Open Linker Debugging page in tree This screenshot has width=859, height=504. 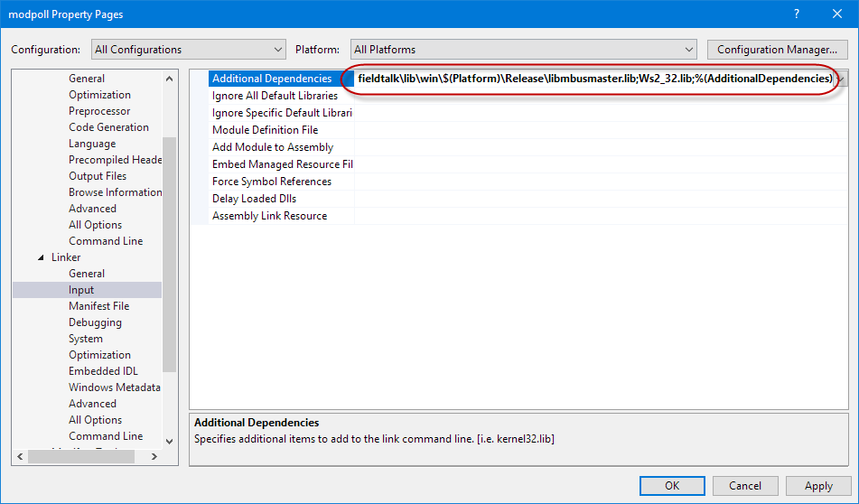click(95, 322)
